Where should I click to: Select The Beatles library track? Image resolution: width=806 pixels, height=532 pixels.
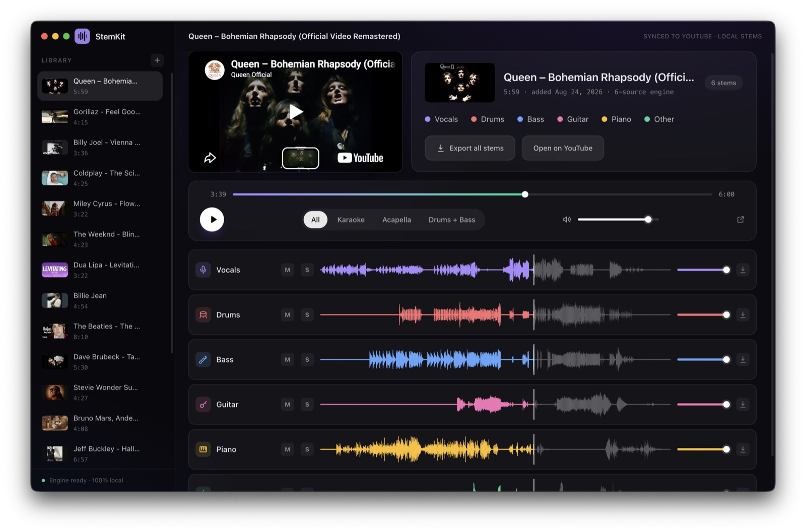100,331
